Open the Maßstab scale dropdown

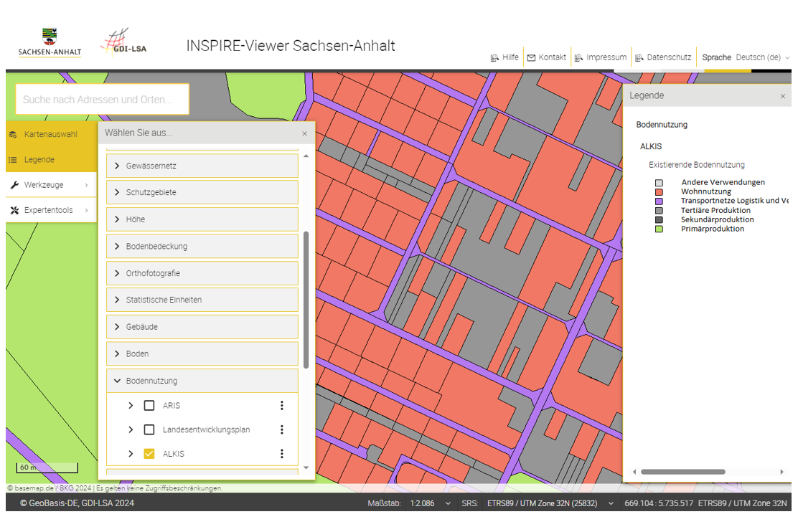[431, 503]
